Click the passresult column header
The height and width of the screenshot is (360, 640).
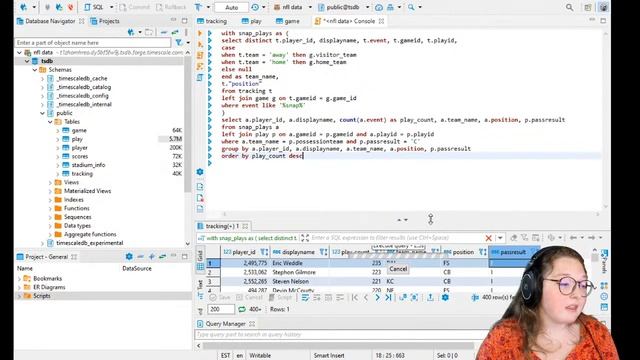513,252
